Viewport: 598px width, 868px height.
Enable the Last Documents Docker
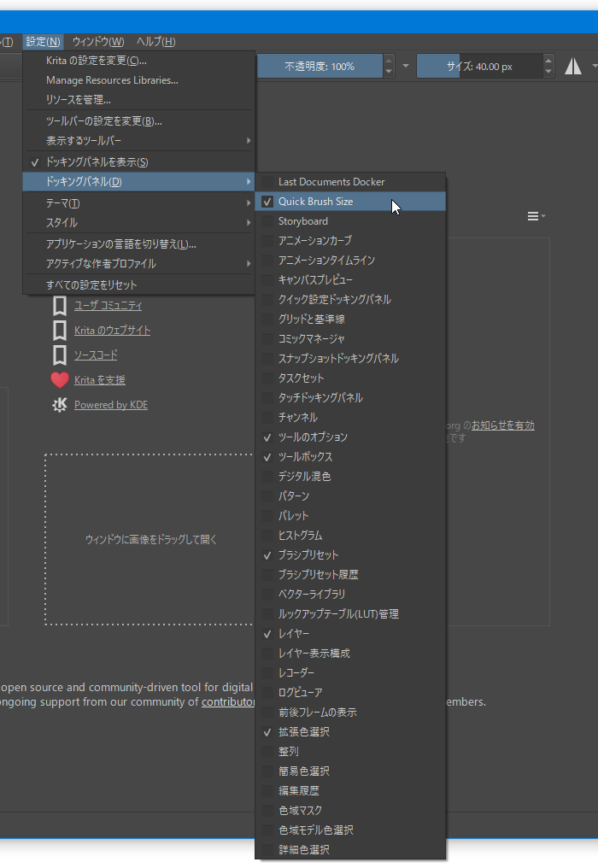tap(350, 182)
